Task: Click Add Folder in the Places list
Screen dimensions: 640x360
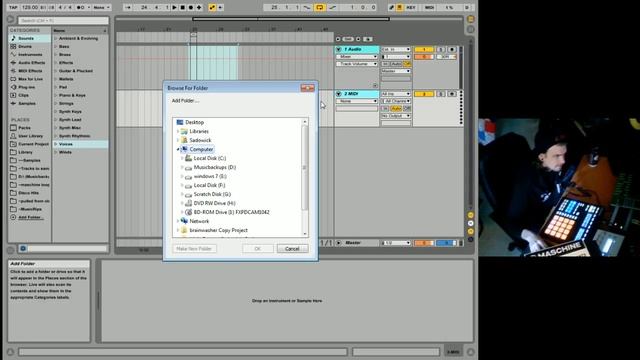Action: click(31, 218)
